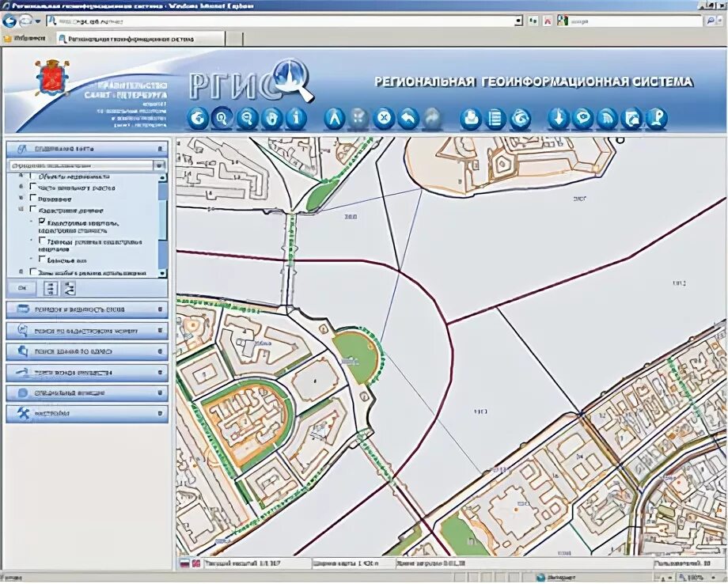Image resolution: width=728 pixels, height=584 pixels.
Task: Click the globe full-extent map tool
Action: (199, 118)
